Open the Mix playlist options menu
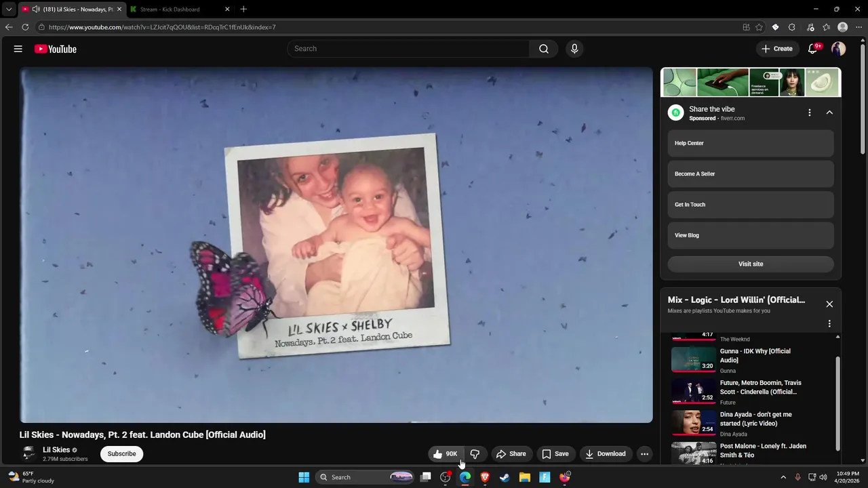 point(829,324)
